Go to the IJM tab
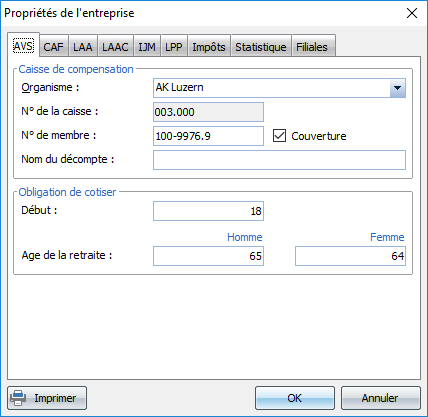The height and width of the screenshot is (417, 428). coord(147,47)
